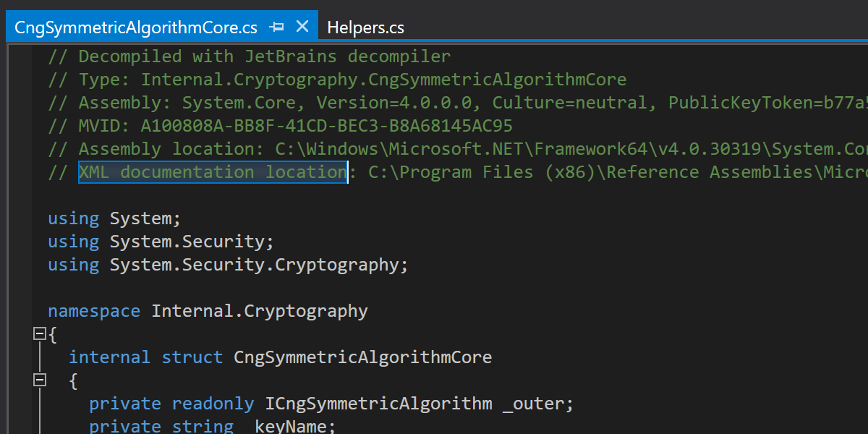The height and width of the screenshot is (434, 868).
Task: Collapse the namespace Internal.Cryptography block
Action: [40, 334]
